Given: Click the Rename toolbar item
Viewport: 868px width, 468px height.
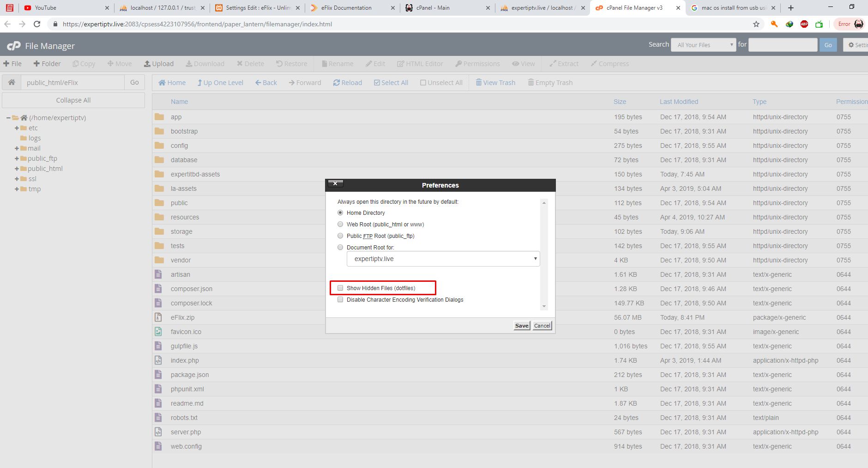Looking at the screenshot, I should pyautogui.click(x=338, y=64).
